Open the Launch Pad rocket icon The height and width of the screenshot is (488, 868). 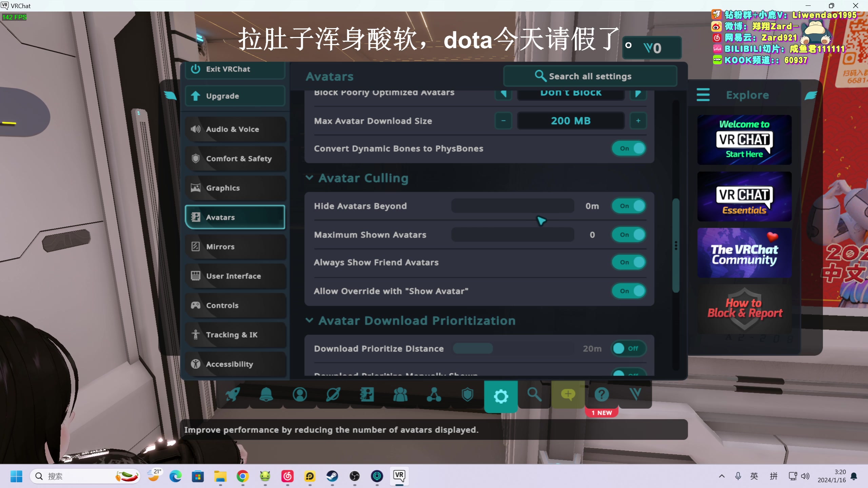pyautogui.click(x=233, y=394)
